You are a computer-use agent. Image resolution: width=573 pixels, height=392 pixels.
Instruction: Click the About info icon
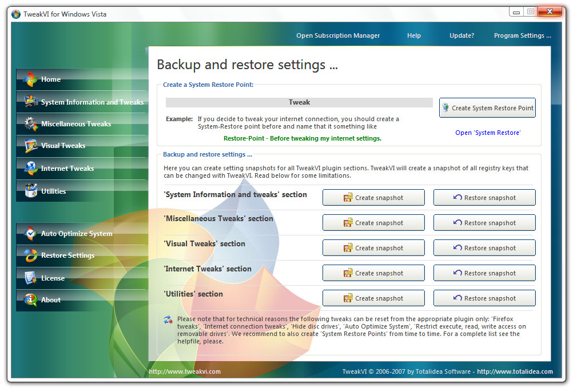(30, 300)
